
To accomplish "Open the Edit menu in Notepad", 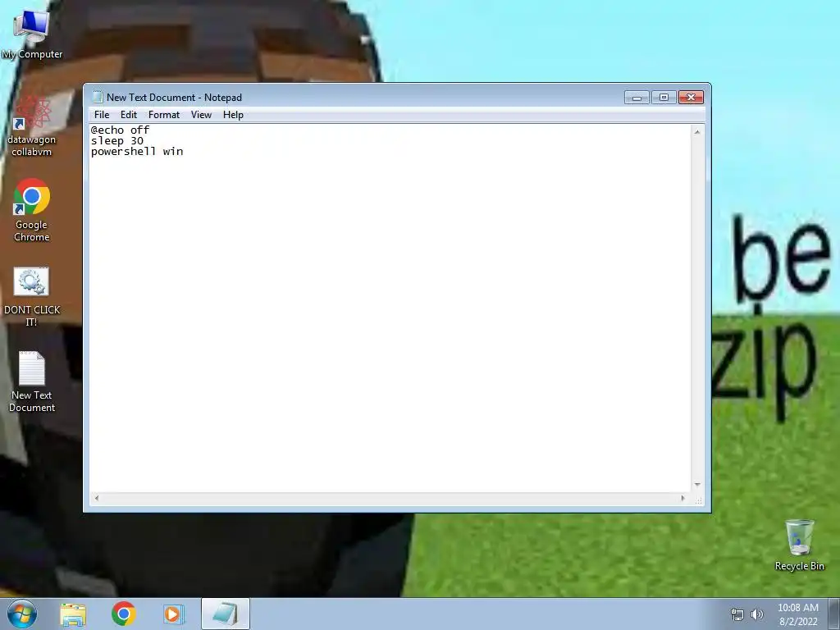I will (129, 115).
